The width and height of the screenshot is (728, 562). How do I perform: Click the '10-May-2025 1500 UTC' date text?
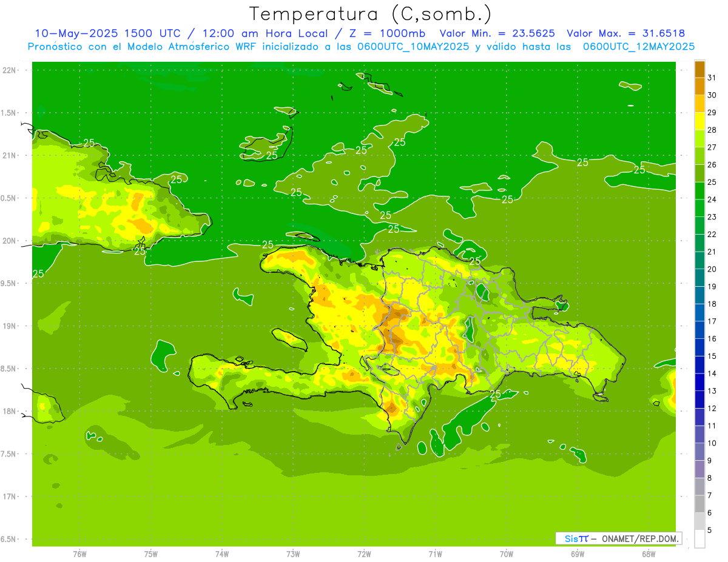pyautogui.click(x=108, y=33)
